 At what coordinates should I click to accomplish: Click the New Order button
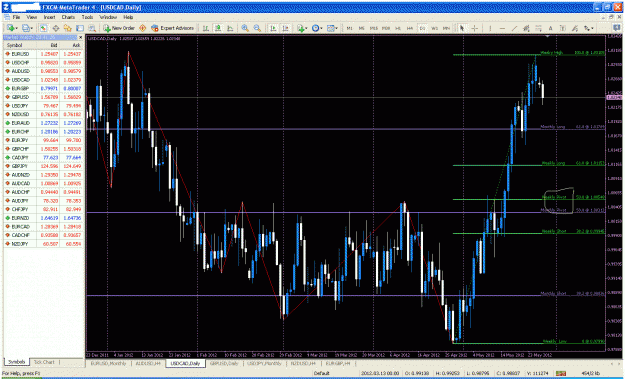click(119, 28)
